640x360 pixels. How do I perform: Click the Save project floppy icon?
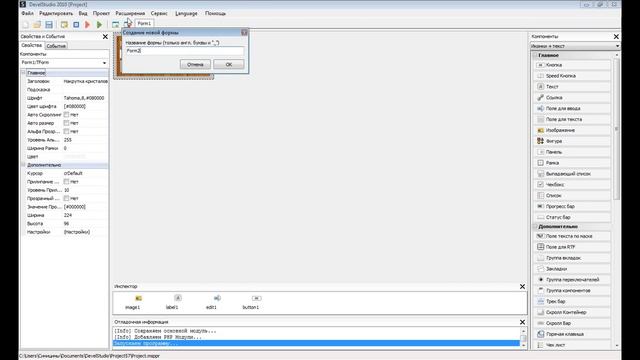point(49,24)
